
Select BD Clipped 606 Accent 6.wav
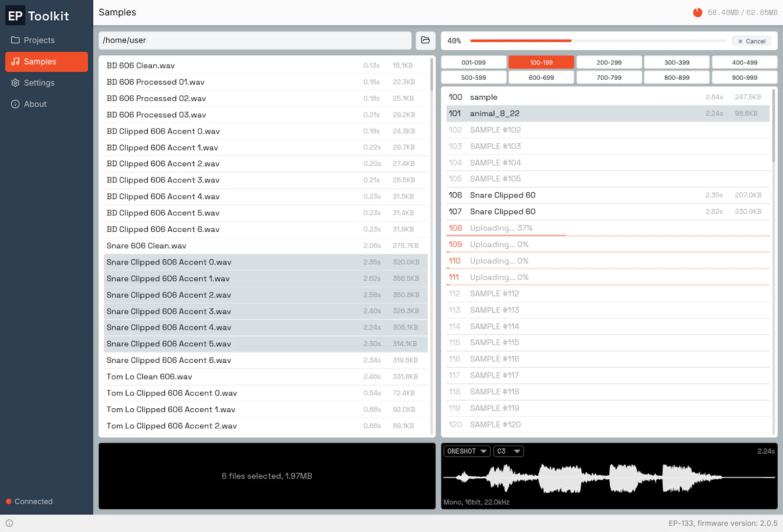pyautogui.click(x=266, y=229)
